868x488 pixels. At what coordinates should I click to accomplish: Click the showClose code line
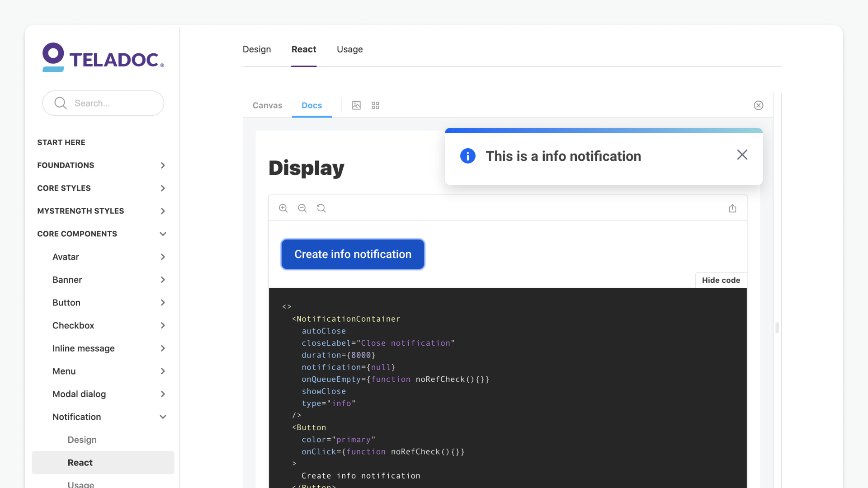[x=324, y=391]
